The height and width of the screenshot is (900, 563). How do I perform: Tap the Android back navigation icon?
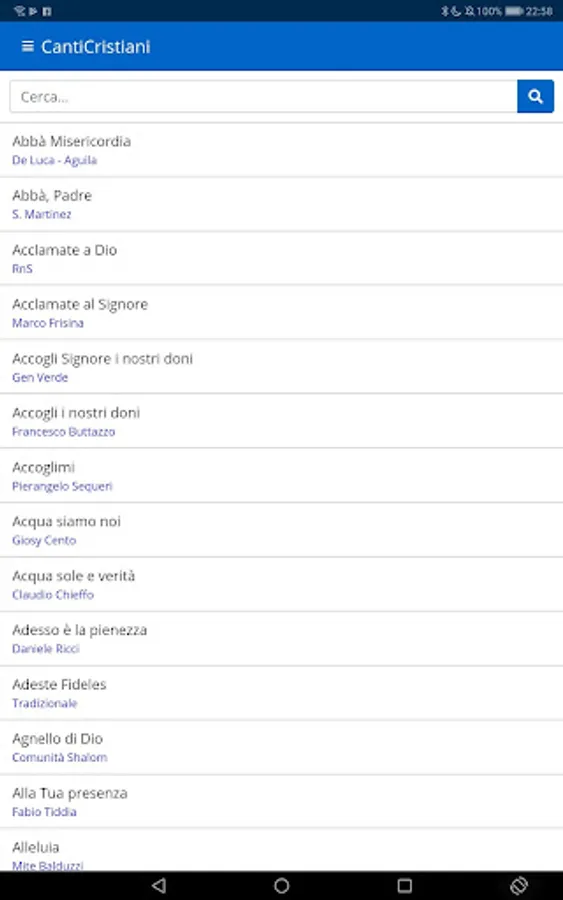(160, 885)
